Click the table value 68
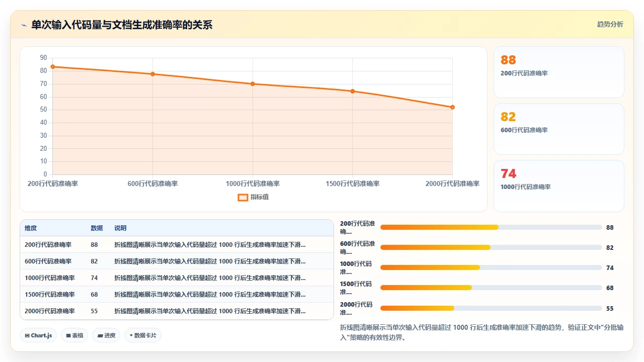 point(94,295)
